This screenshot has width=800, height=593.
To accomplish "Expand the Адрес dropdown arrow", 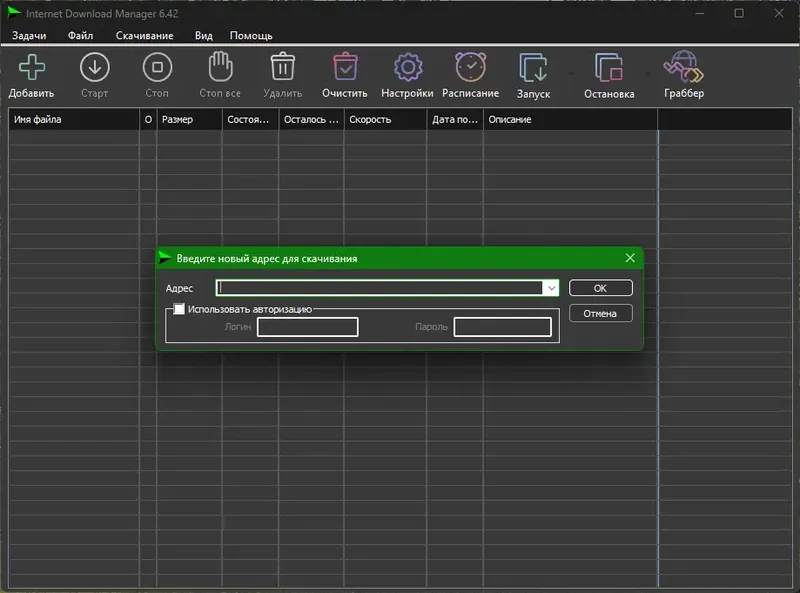I will point(552,288).
